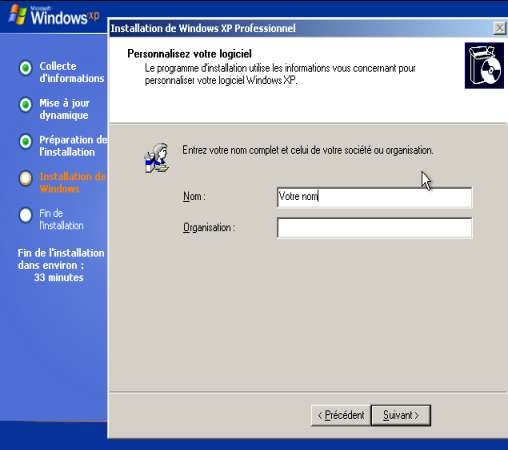Select the Préparation de l'installation step indicator
Viewport: 508px width, 450px height.
pyautogui.click(x=25, y=141)
